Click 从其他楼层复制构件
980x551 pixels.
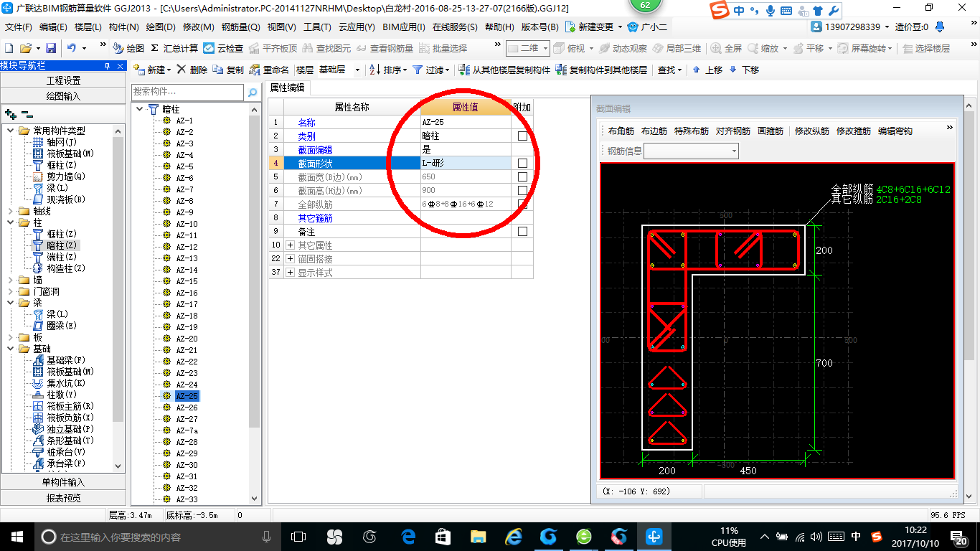point(505,70)
